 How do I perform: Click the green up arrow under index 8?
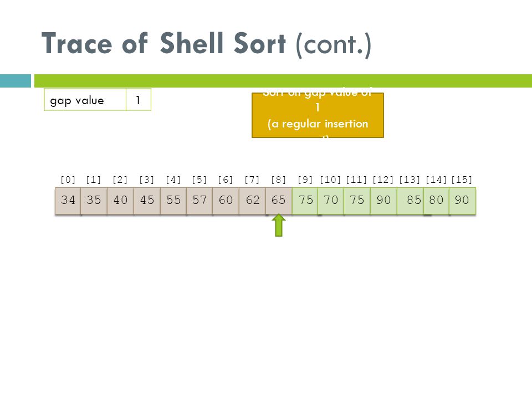click(x=279, y=225)
